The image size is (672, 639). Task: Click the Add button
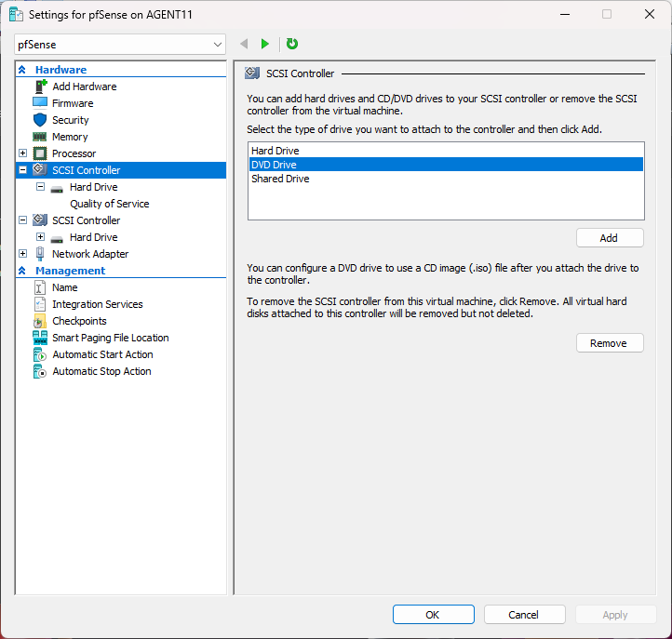(x=609, y=238)
